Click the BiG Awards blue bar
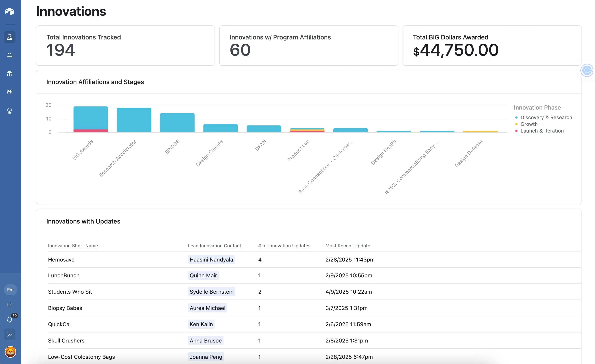Viewport: 595px width, 364px height. click(x=90, y=118)
